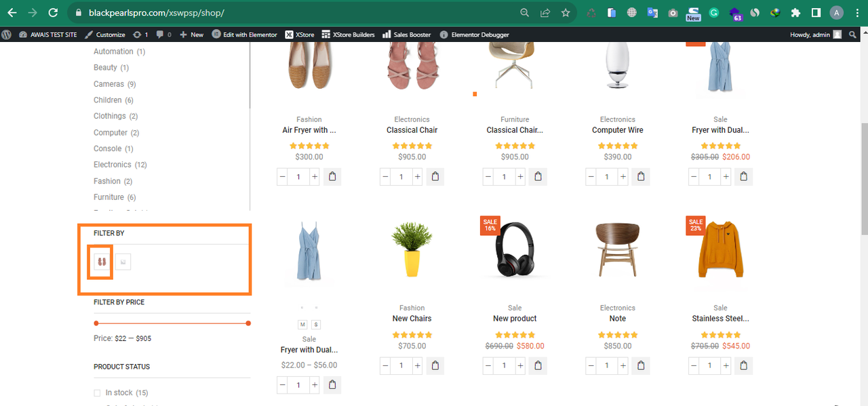Open the Furniture category link
The image size is (868, 406).
coord(108,197)
